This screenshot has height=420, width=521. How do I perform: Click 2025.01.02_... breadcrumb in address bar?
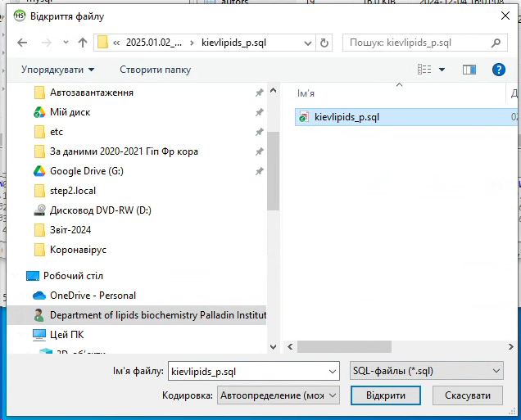(154, 43)
